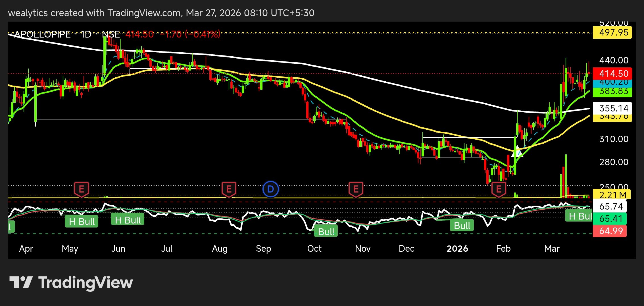Click the cyan 400.20 price tag
Viewport: 644px width, 306px height.
point(612,83)
